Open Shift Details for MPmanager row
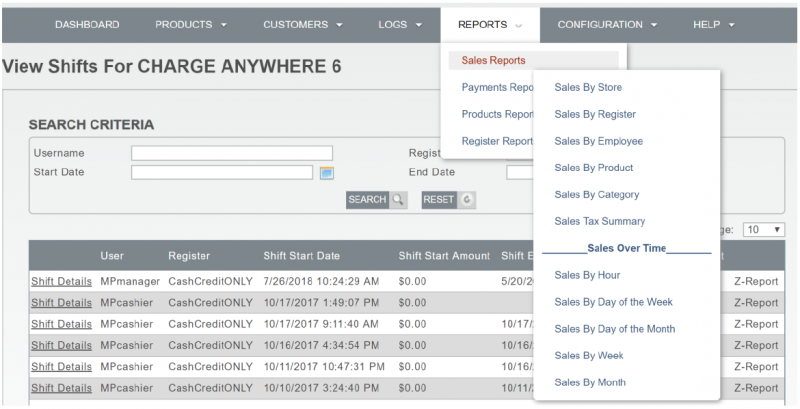 (61, 281)
